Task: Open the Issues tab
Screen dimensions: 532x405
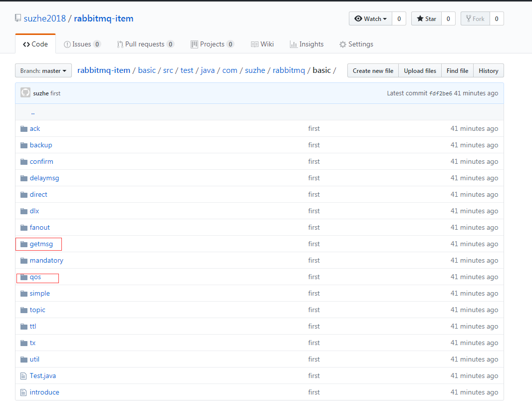Action: click(x=82, y=44)
